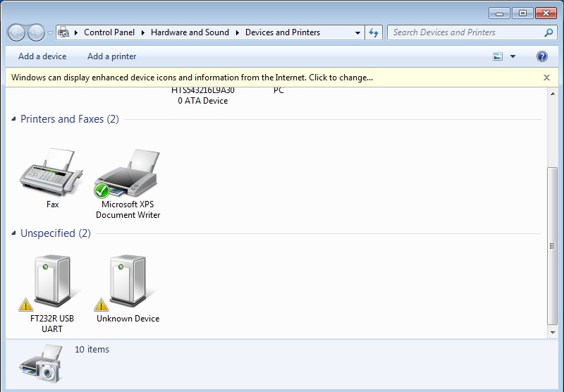Click the Forward navigation arrow
The width and height of the screenshot is (564, 392).
(35, 32)
